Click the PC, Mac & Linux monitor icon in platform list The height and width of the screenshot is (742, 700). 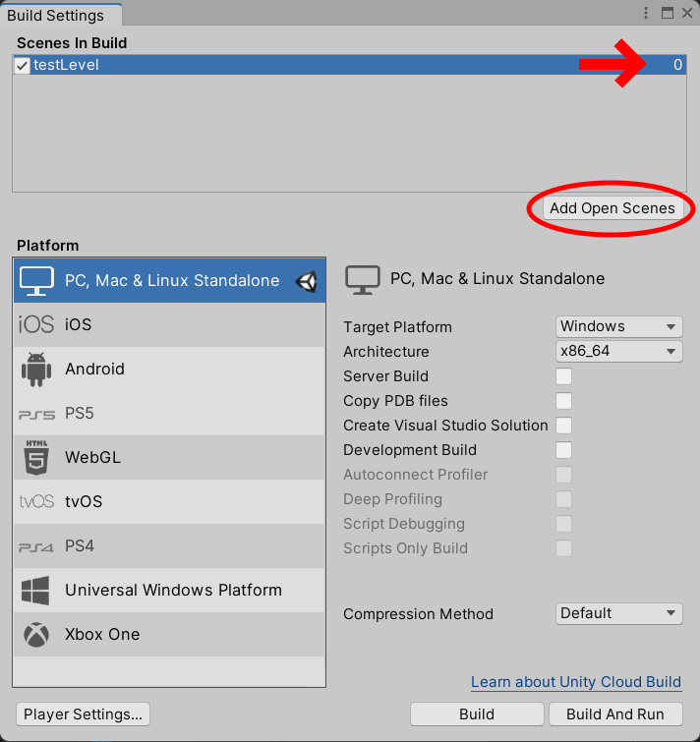point(36,281)
